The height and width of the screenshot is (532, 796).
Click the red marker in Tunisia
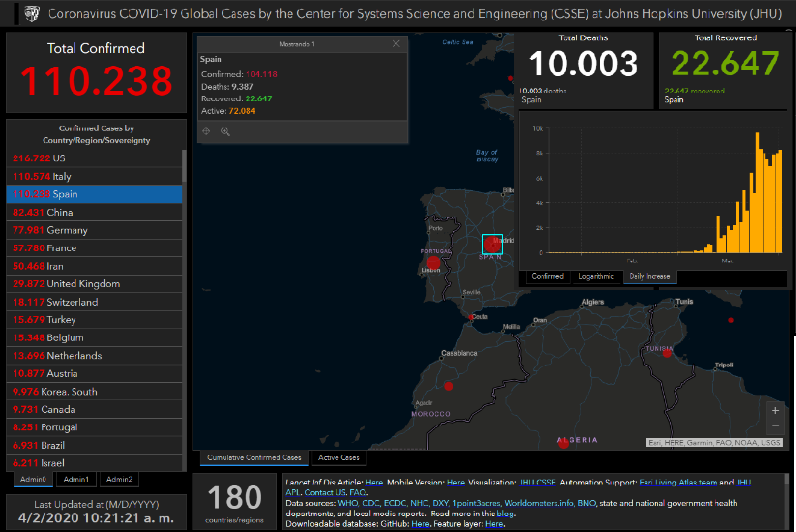tap(667, 353)
